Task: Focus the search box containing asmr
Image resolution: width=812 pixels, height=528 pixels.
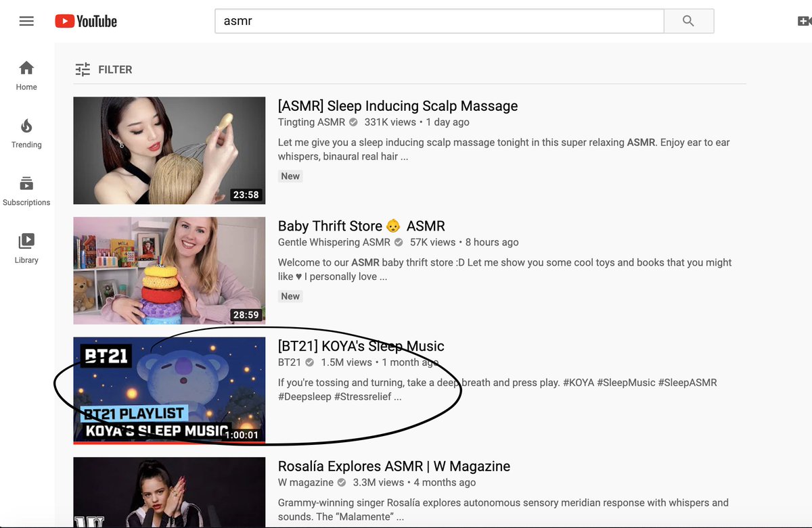Action: pos(439,21)
